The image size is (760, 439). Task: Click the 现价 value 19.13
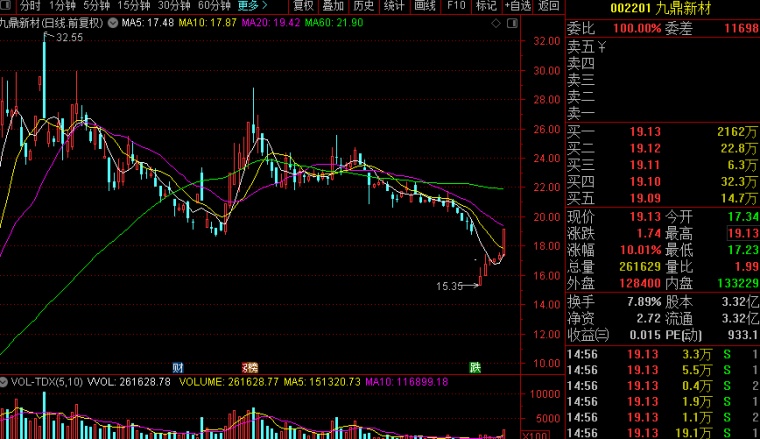(x=645, y=217)
